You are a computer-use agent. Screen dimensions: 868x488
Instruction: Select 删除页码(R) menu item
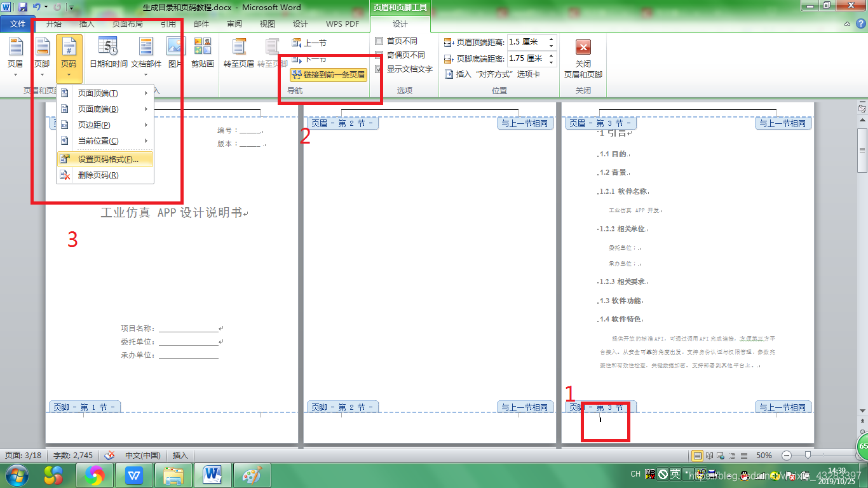pos(105,175)
